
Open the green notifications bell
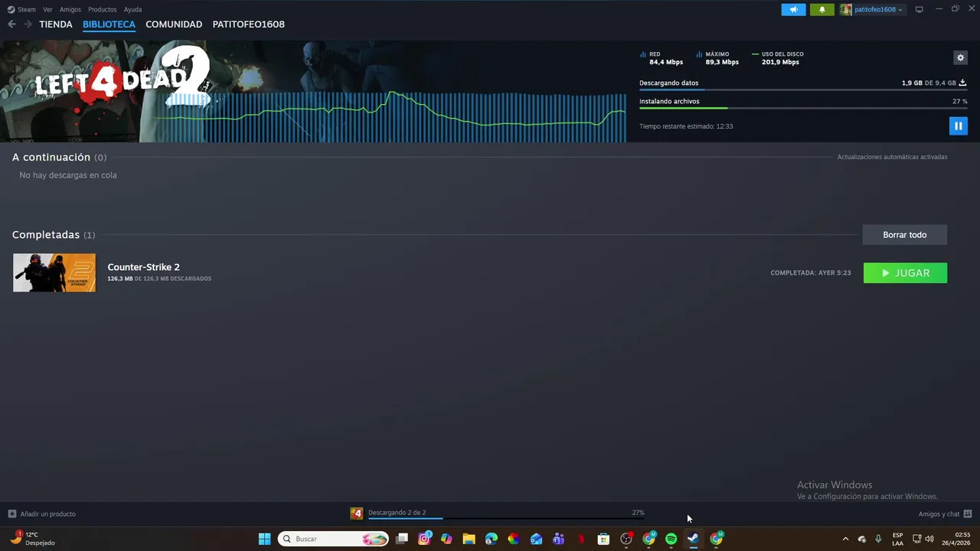pyautogui.click(x=822, y=9)
